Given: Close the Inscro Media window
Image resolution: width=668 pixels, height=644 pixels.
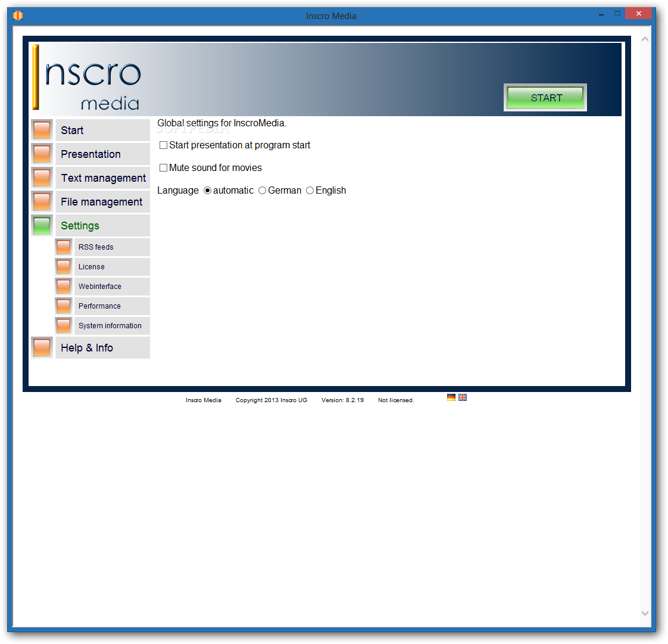Looking at the screenshot, I should point(638,14).
